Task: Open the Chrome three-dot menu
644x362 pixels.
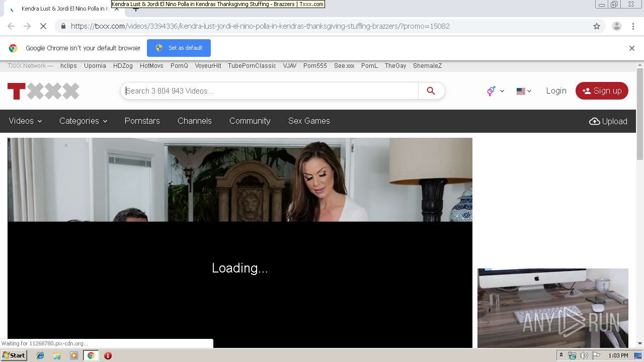Action: point(633,26)
